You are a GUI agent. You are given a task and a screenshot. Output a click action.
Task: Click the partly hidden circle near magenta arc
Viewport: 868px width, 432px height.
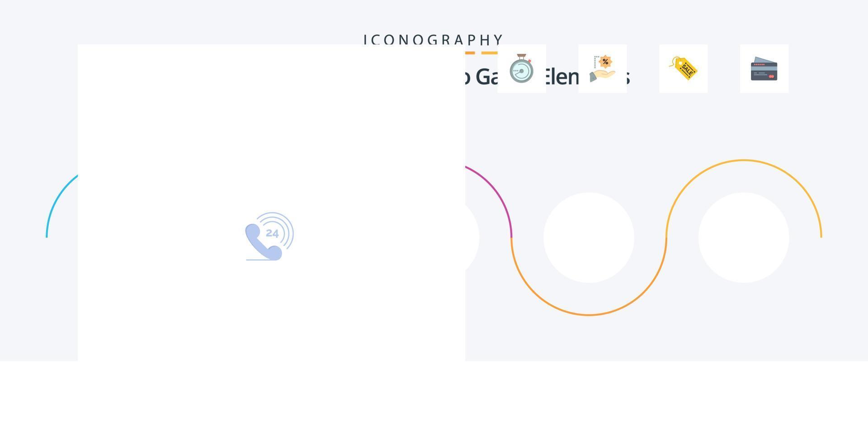[472, 237]
